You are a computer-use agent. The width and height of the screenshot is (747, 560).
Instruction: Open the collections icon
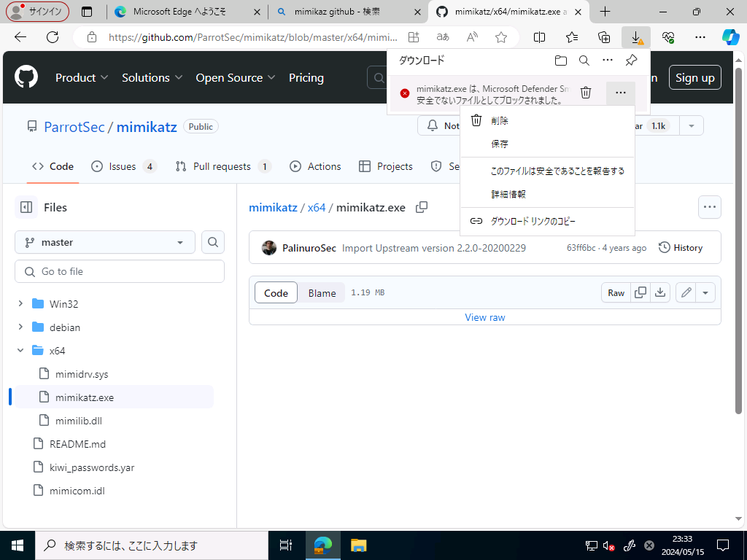(603, 37)
